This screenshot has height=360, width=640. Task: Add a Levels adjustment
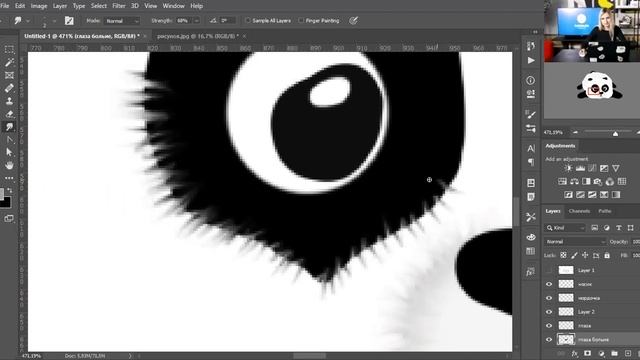580,168
